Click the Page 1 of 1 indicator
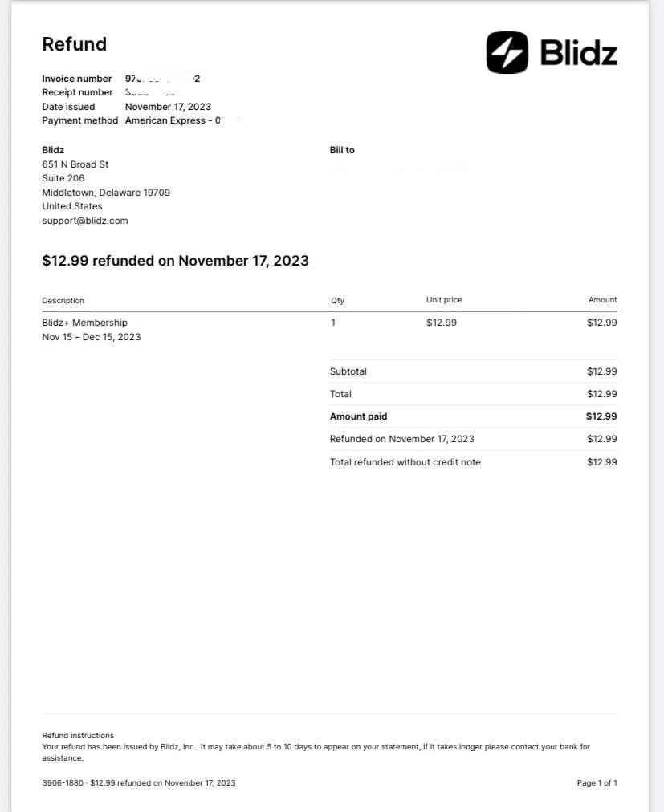The image size is (664, 812). pyautogui.click(x=597, y=783)
